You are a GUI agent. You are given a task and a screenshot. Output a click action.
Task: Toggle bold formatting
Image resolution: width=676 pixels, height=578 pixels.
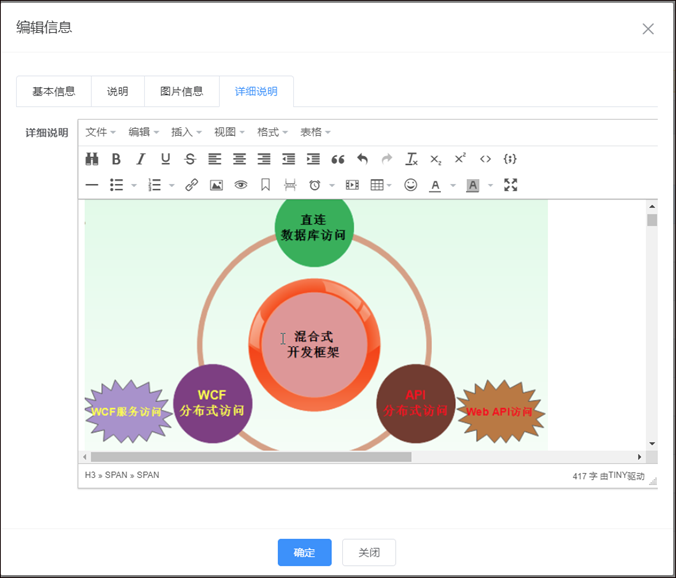[x=116, y=159]
